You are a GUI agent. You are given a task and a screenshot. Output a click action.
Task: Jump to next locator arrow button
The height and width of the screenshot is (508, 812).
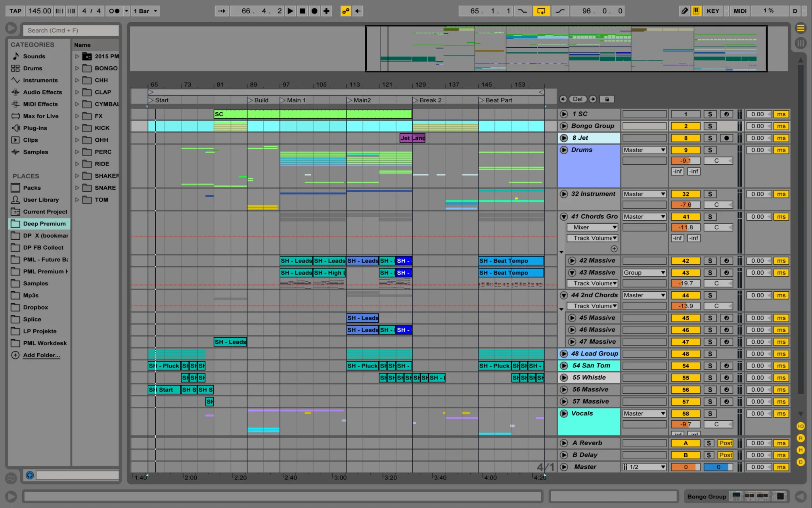593,99
